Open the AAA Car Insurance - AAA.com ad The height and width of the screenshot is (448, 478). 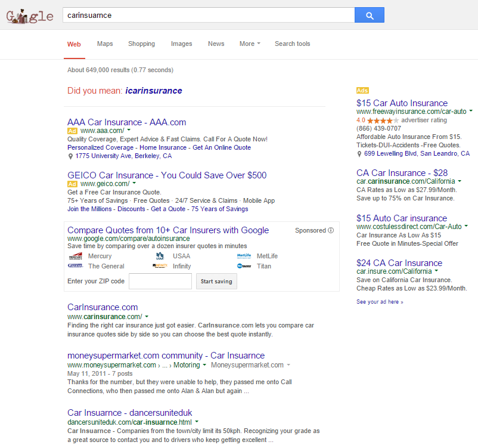tap(126, 122)
